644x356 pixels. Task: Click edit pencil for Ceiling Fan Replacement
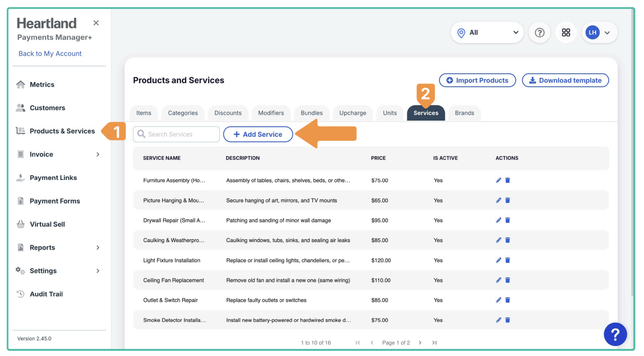[498, 280]
